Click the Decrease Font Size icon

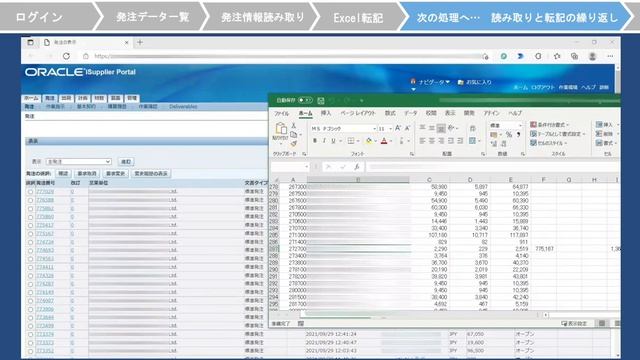click(407, 128)
